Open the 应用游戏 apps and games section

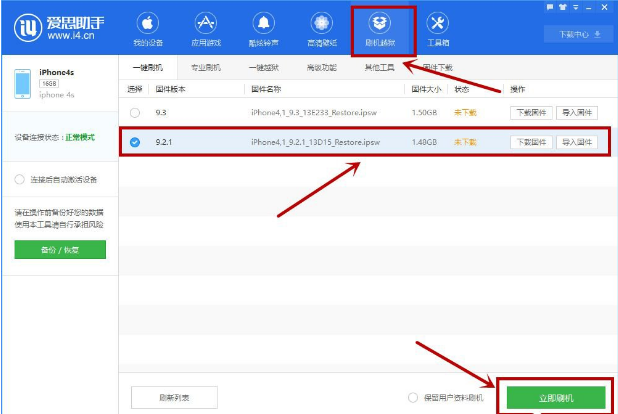[206, 30]
